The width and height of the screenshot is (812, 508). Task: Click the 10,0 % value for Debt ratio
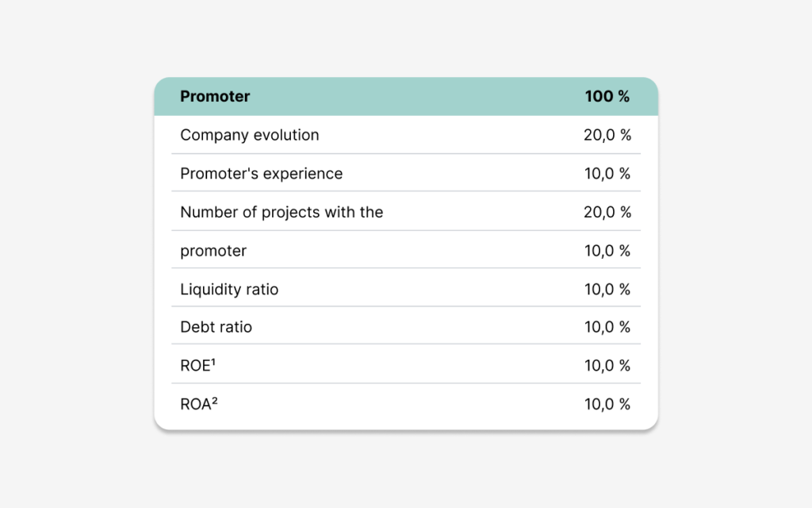[607, 327]
